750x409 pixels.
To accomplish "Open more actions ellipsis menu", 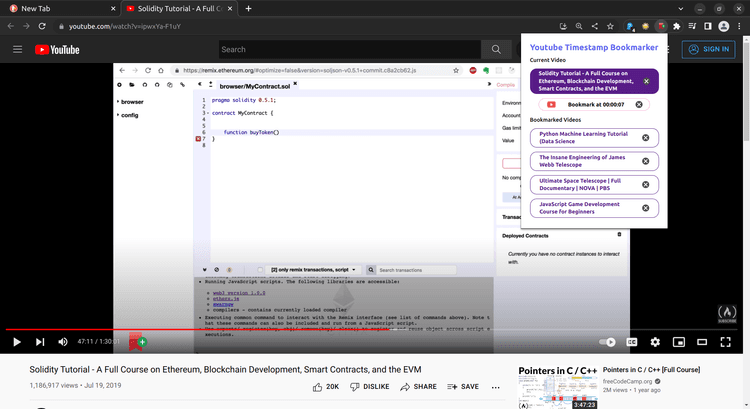I will pos(496,387).
